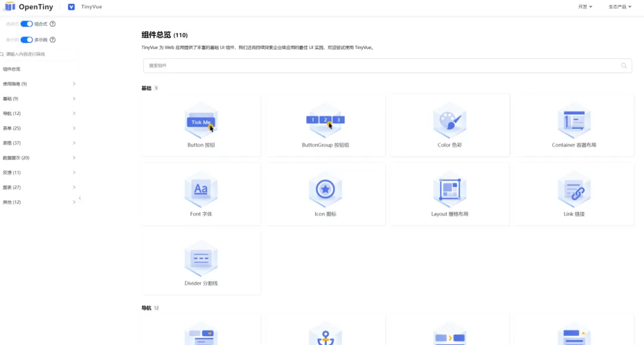The height and width of the screenshot is (345, 644).
Task: Click the OpenTiny brand name
Action: point(36,7)
